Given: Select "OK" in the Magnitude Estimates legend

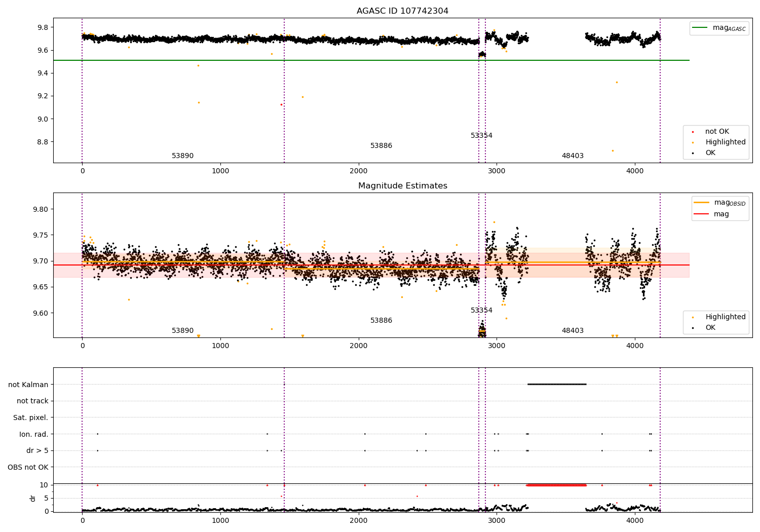Looking at the screenshot, I should [710, 328].
